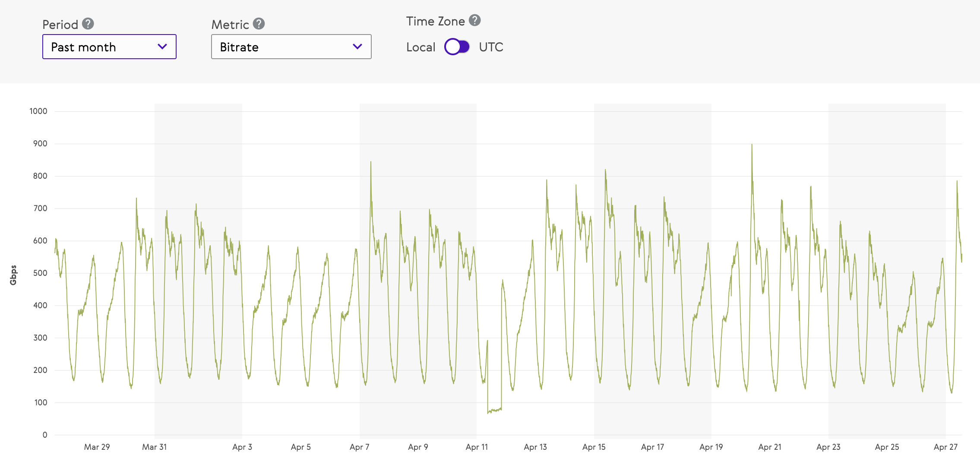The image size is (980, 461).
Task: Click the Gbps y-axis title
Action: point(13,275)
